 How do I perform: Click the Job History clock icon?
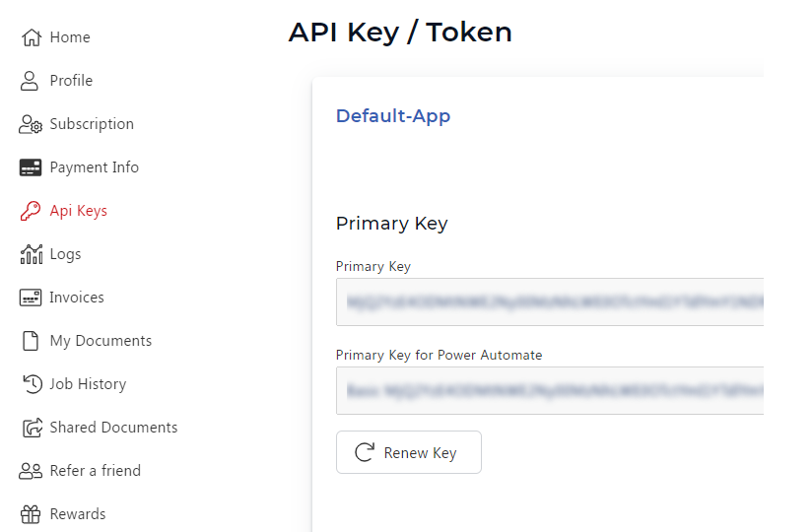pos(33,384)
